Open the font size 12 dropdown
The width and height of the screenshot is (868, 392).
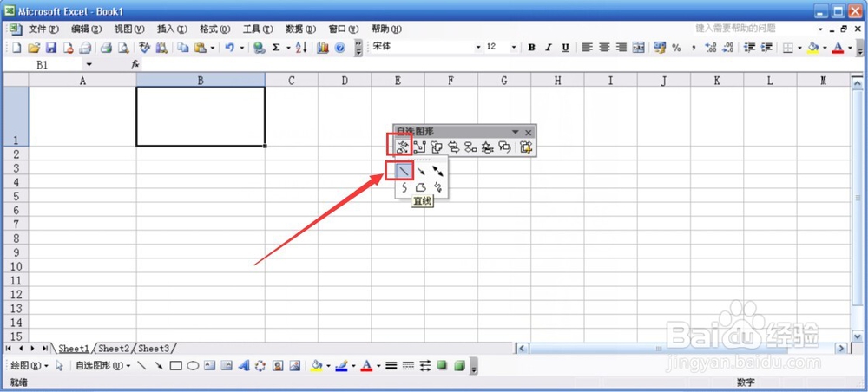(513, 48)
